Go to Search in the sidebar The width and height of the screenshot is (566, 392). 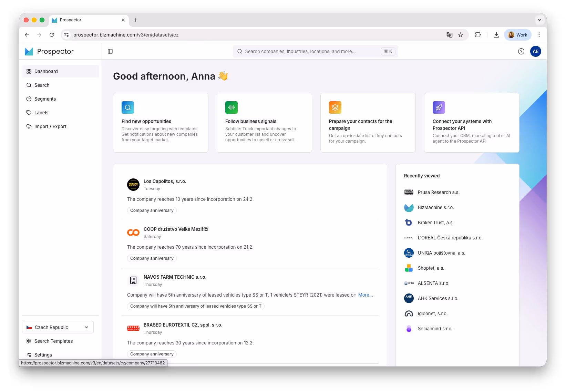[61, 85]
